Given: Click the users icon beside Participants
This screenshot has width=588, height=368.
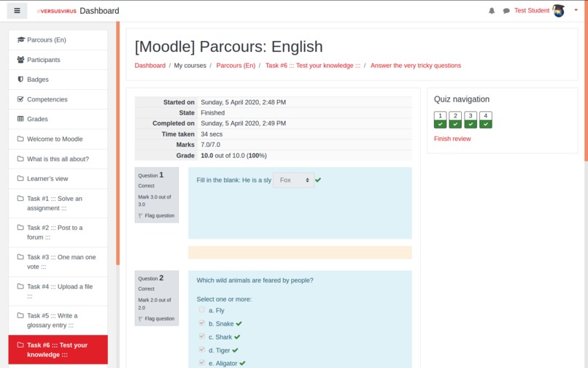Looking at the screenshot, I should pyautogui.click(x=20, y=59).
